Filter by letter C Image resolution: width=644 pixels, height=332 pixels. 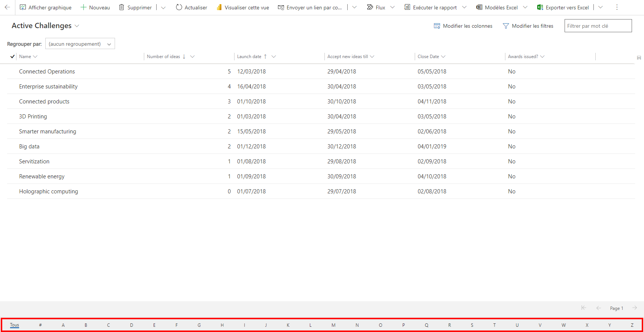point(109,325)
